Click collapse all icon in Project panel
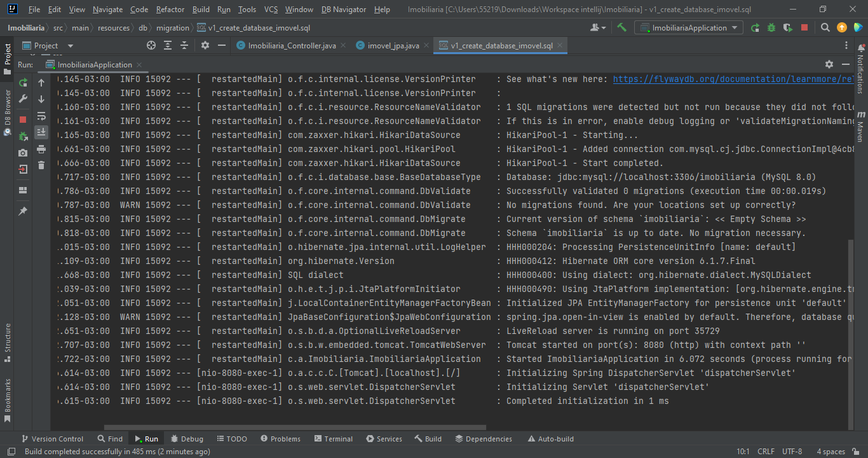Viewport: 868px width, 458px height. click(184, 45)
